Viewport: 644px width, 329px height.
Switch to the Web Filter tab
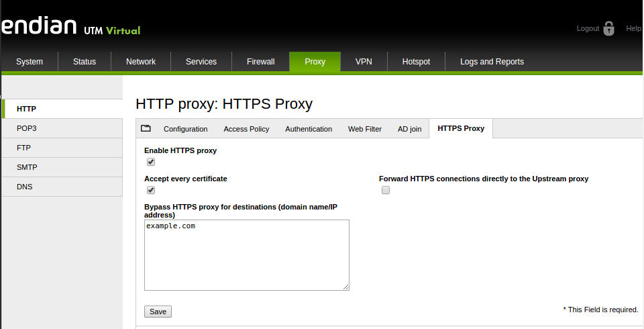365,129
